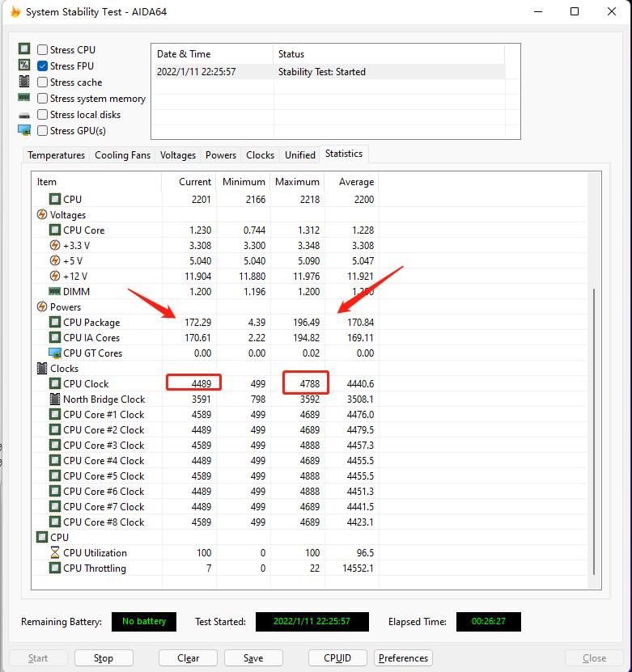Click the CPU Core #1 Clock icon
Viewport: 632px width, 672px height.
coord(55,414)
